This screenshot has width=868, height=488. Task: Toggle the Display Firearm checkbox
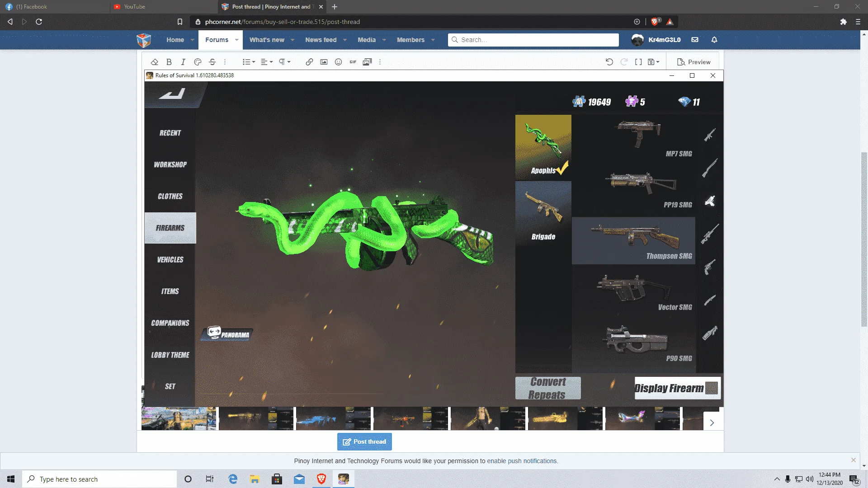tap(712, 388)
